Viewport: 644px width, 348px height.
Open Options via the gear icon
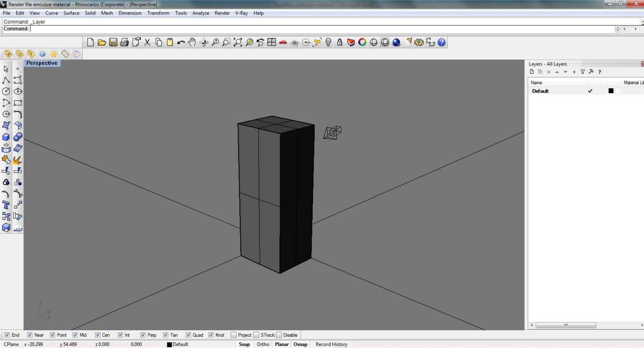[x=419, y=42]
